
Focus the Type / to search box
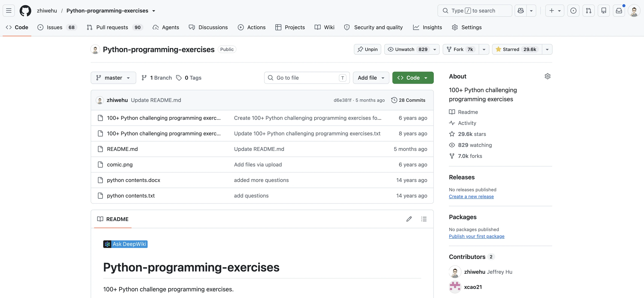(475, 10)
